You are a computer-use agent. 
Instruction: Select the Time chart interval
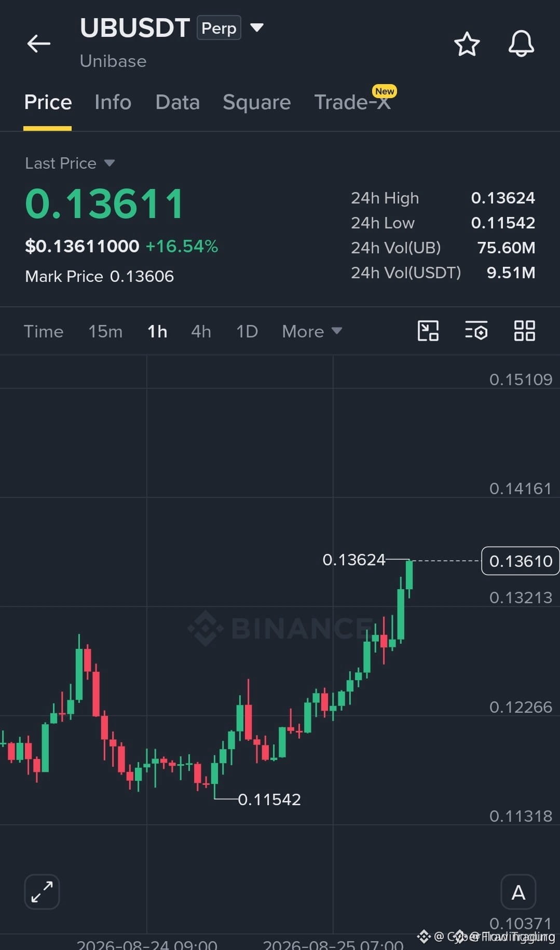[x=44, y=331]
